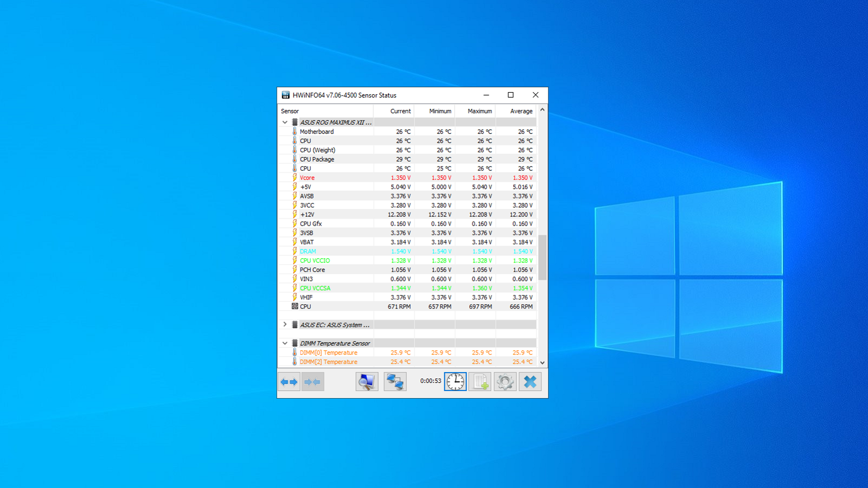This screenshot has width=868, height=488.
Task: Click the 5.016 V average value
Action: click(523, 187)
